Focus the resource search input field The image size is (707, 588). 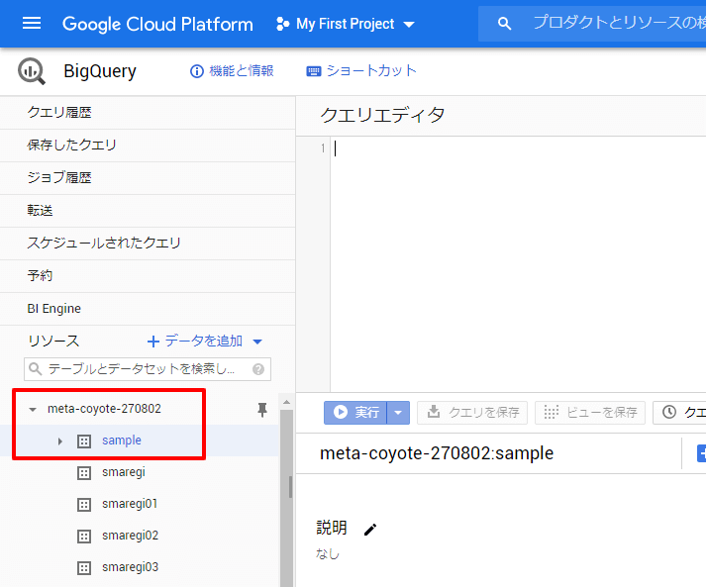click(142, 369)
